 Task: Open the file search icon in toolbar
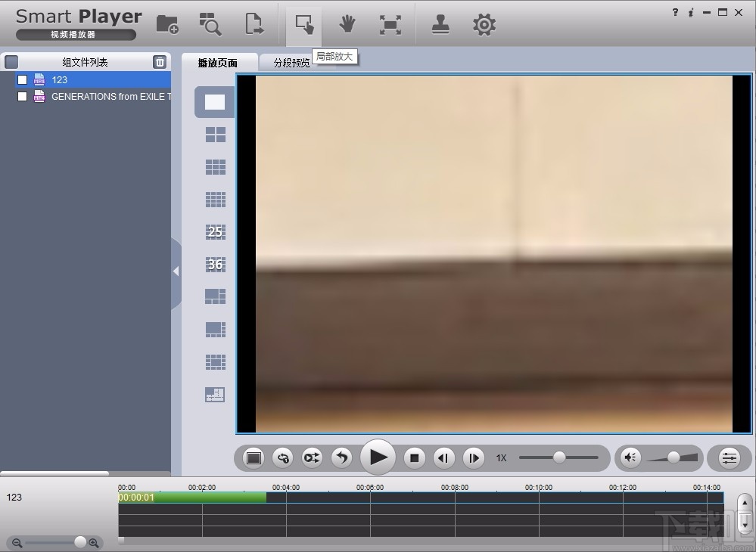pyautogui.click(x=210, y=24)
